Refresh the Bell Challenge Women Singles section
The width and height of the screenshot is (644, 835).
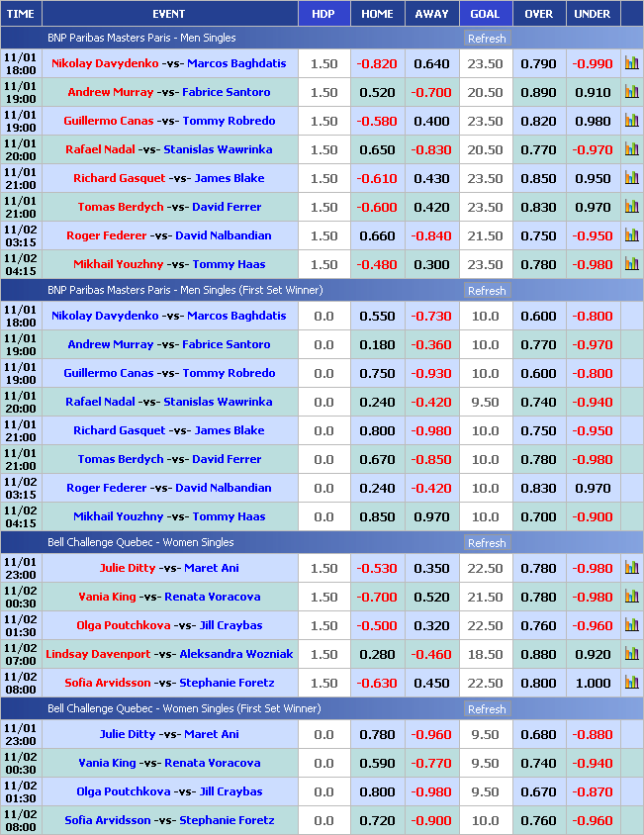coord(486,543)
